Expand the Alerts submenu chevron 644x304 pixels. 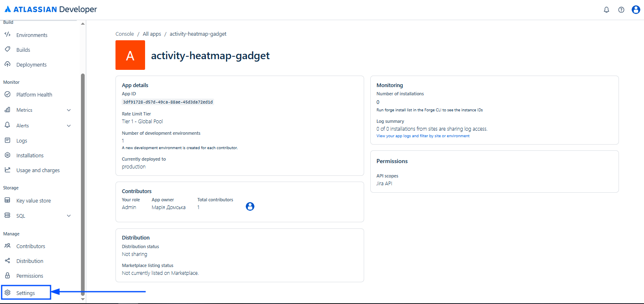pyautogui.click(x=69, y=126)
